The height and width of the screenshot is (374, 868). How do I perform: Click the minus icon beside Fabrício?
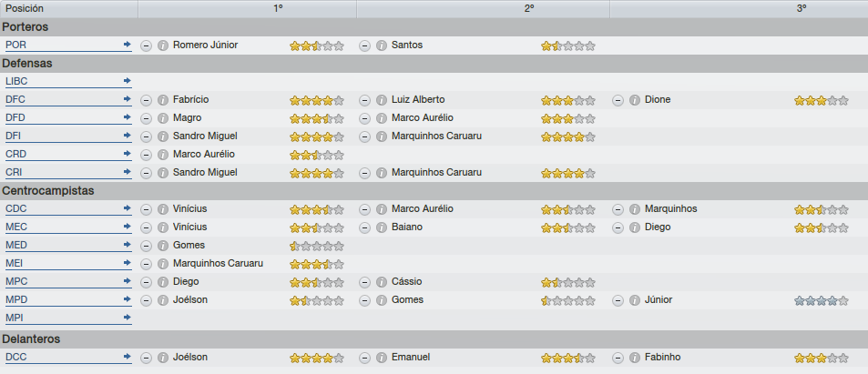point(146,100)
